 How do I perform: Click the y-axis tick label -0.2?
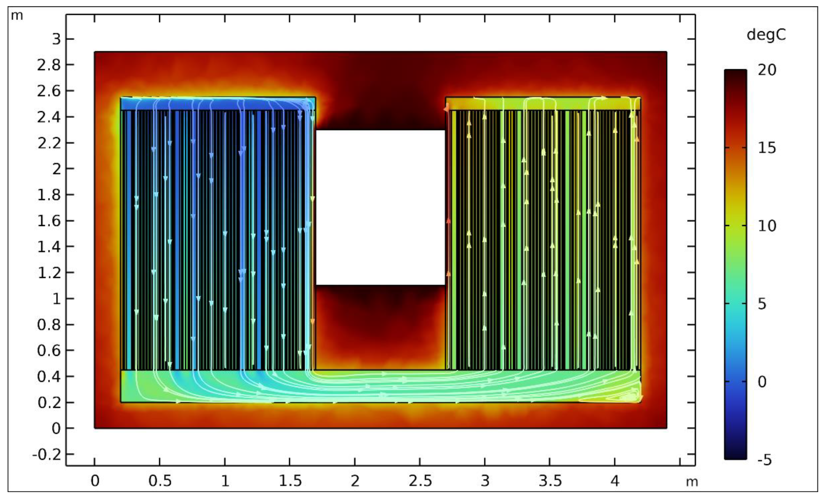click(x=47, y=455)
